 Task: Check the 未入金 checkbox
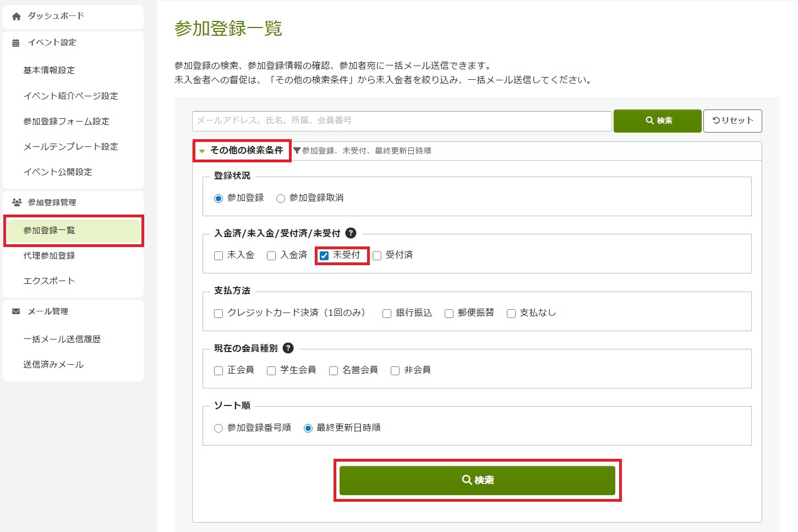(x=218, y=255)
